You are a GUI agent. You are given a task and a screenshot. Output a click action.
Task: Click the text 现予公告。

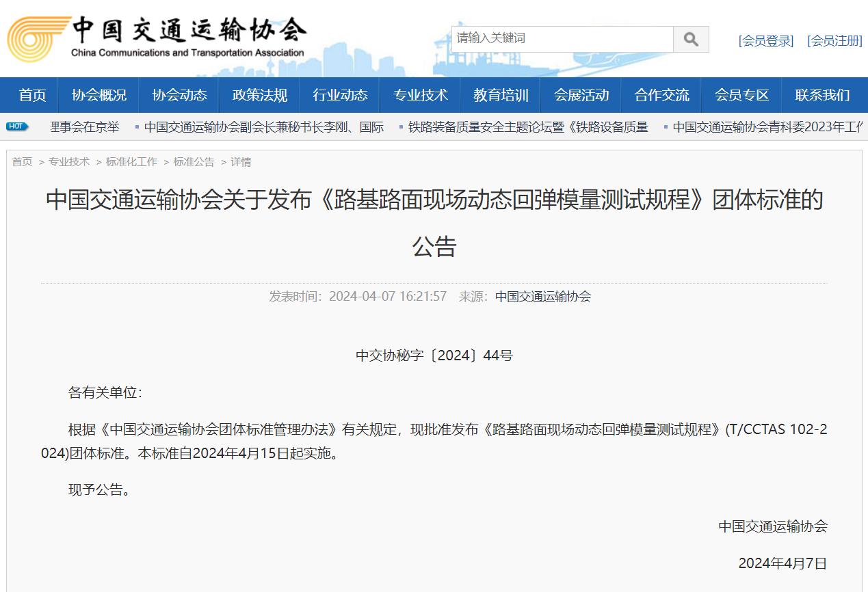tap(99, 489)
